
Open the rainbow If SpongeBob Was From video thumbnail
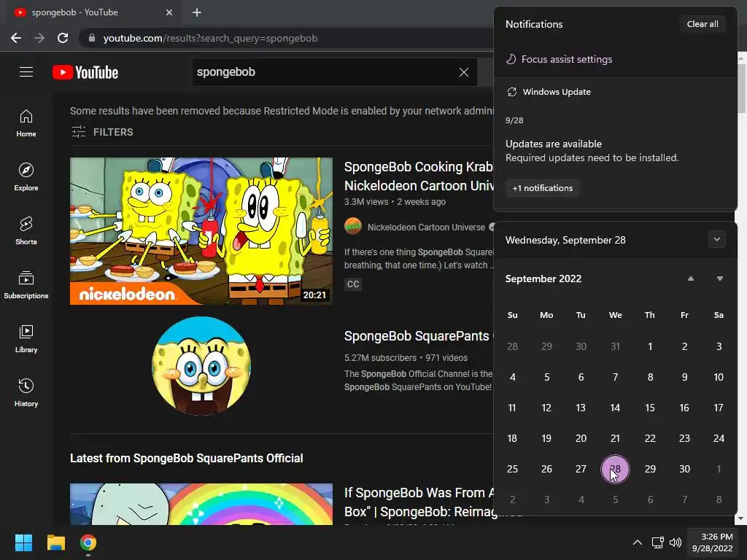point(201,505)
